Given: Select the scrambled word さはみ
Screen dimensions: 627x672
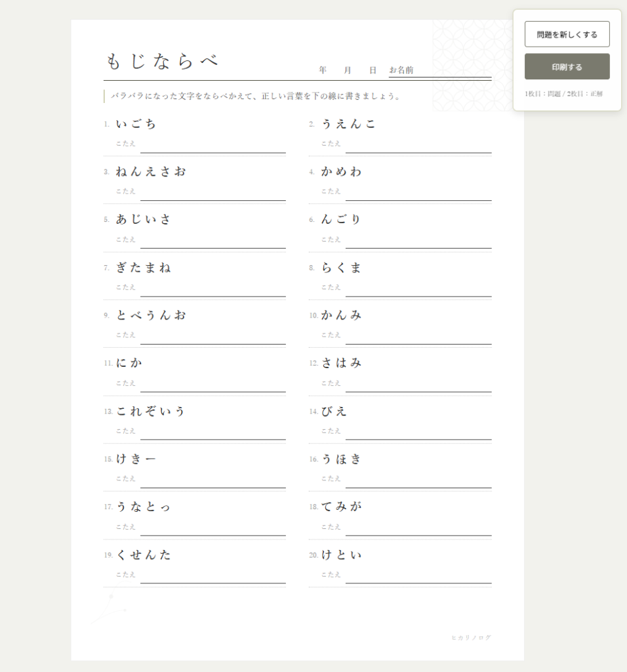Looking at the screenshot, I should 341,363.
